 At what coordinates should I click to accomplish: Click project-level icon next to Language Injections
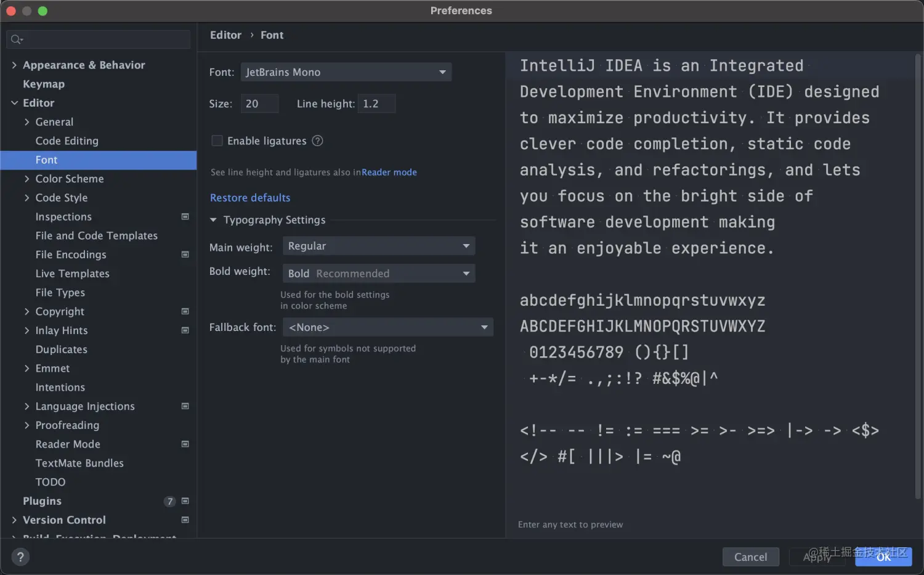point(185,406)
